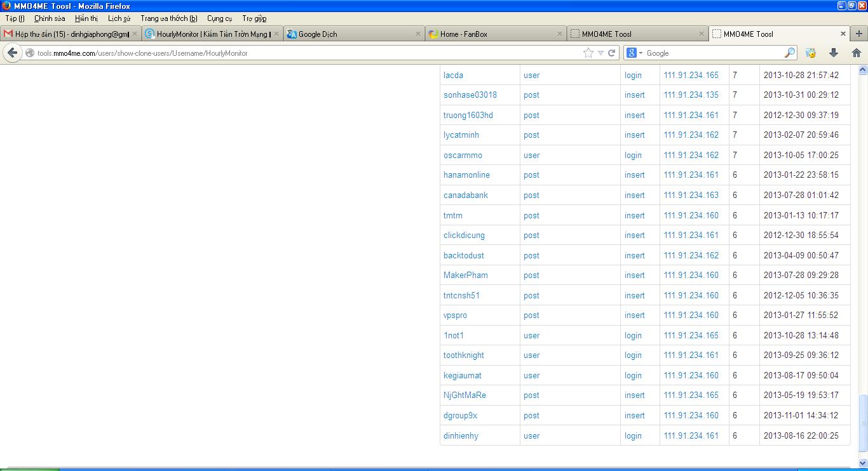Viewport: 868px width, 471px height.
Task: Switch to the inactive MMO4ME Toosl tab
Action: point(637,34)
